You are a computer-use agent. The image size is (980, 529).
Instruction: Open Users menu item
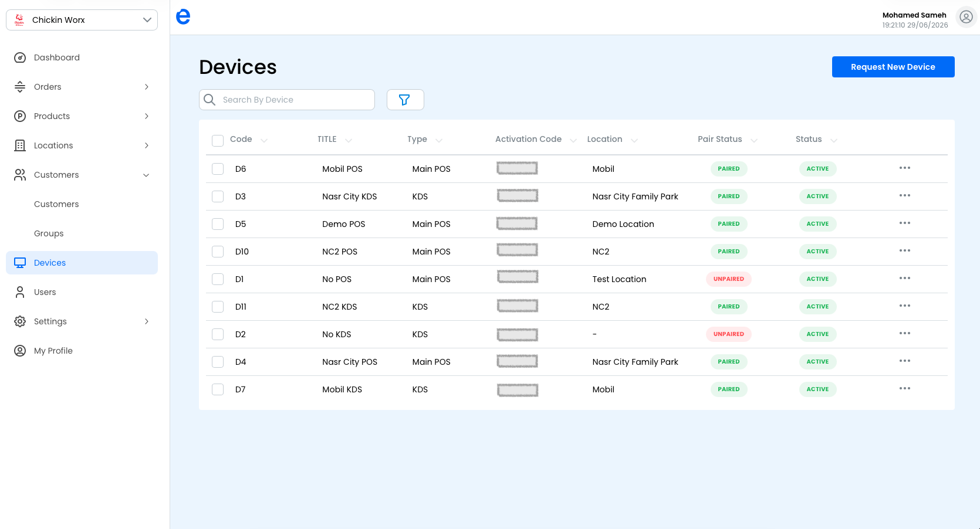coord(82,292)
